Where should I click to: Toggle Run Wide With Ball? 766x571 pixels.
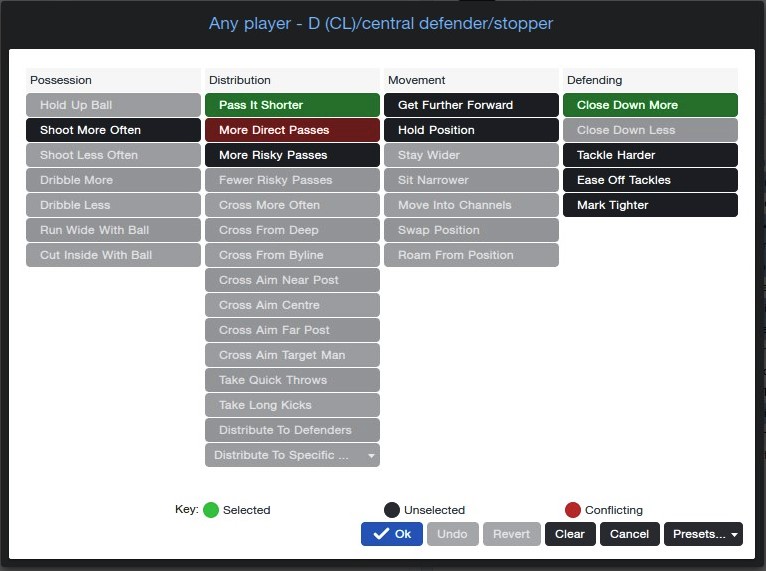coord(113,230)
